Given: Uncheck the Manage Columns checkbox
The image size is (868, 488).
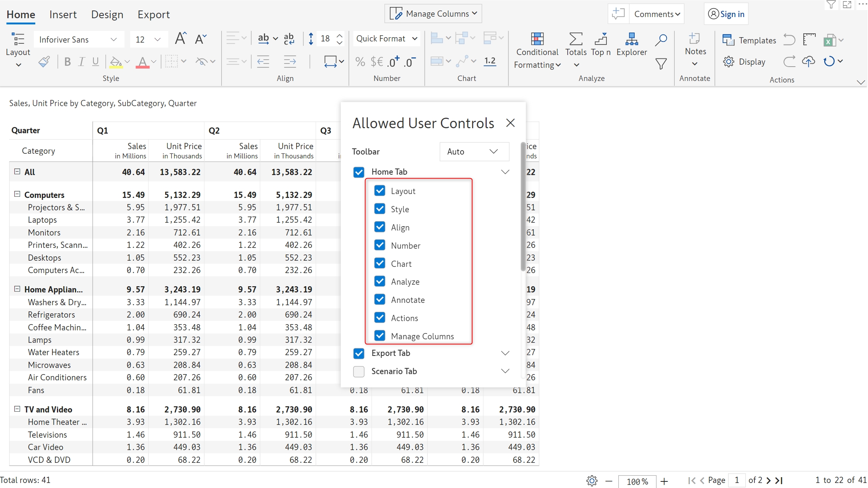Looking at the screenshot, I should 380,336.
